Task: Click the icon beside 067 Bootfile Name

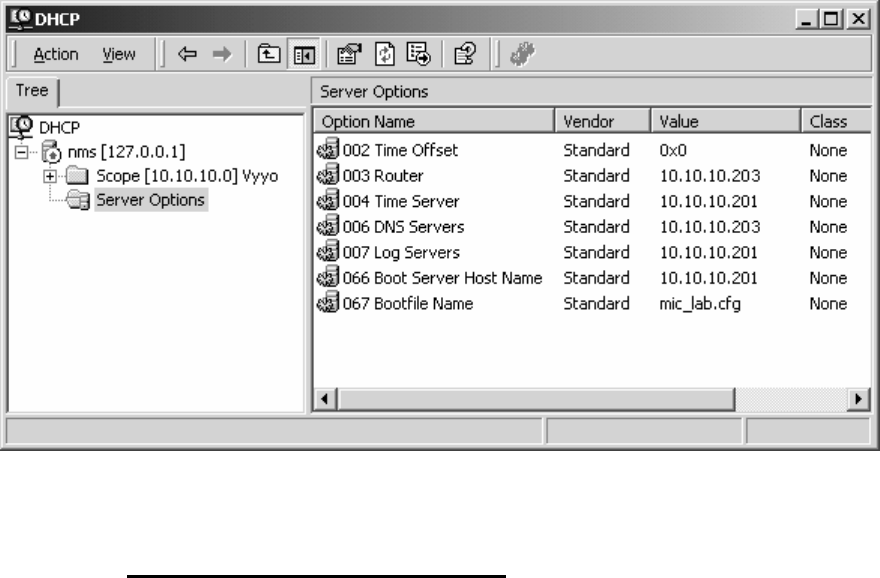Action: [328, 302]
